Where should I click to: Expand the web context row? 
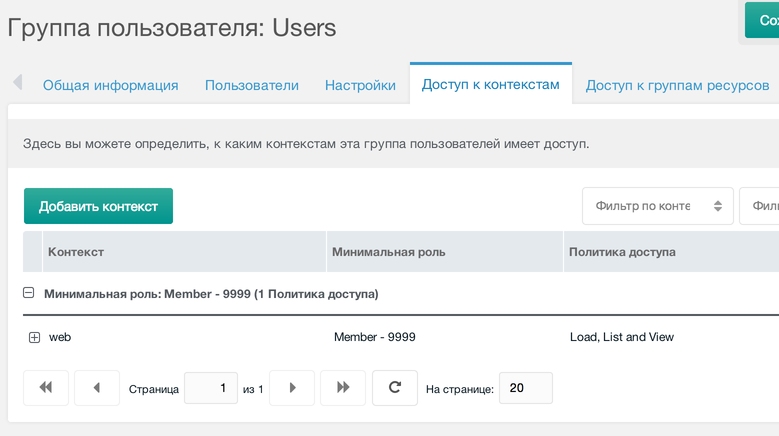point(34,338)
